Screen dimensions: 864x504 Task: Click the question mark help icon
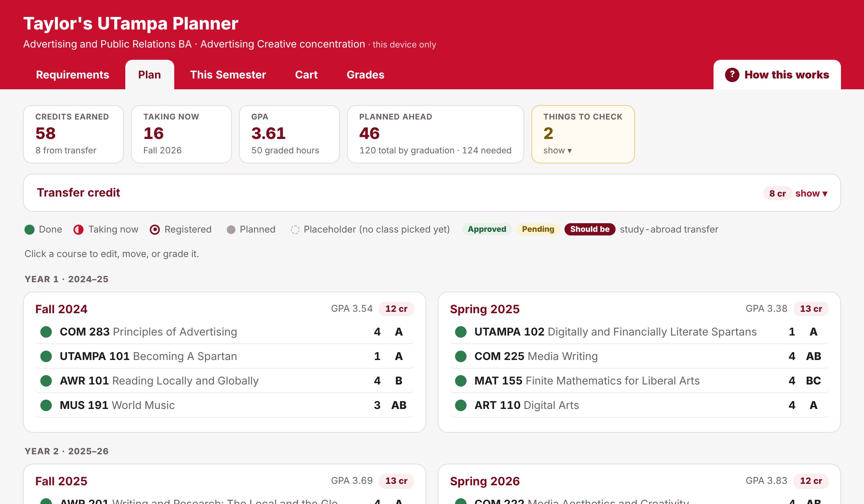(732, 75)
